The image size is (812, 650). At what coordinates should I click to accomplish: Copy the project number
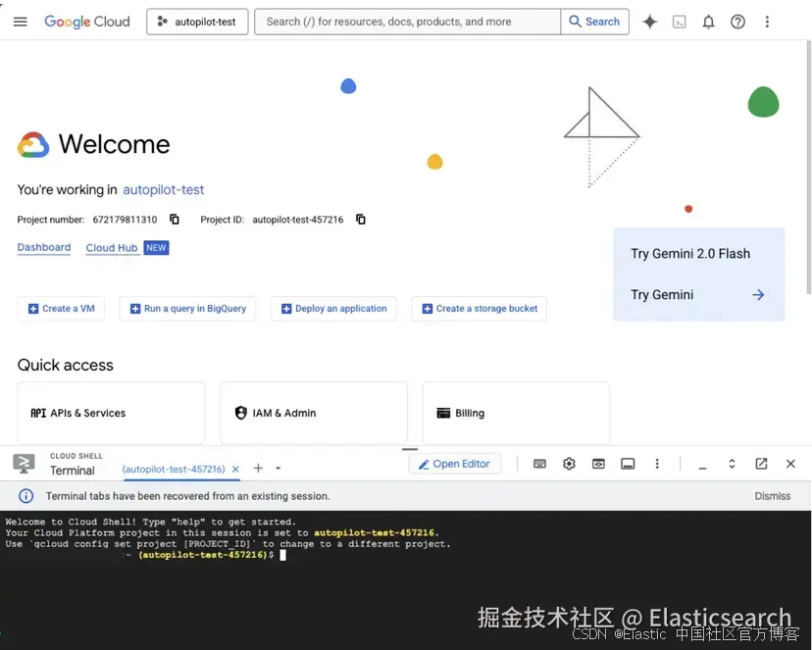click(x=175, y=220)
